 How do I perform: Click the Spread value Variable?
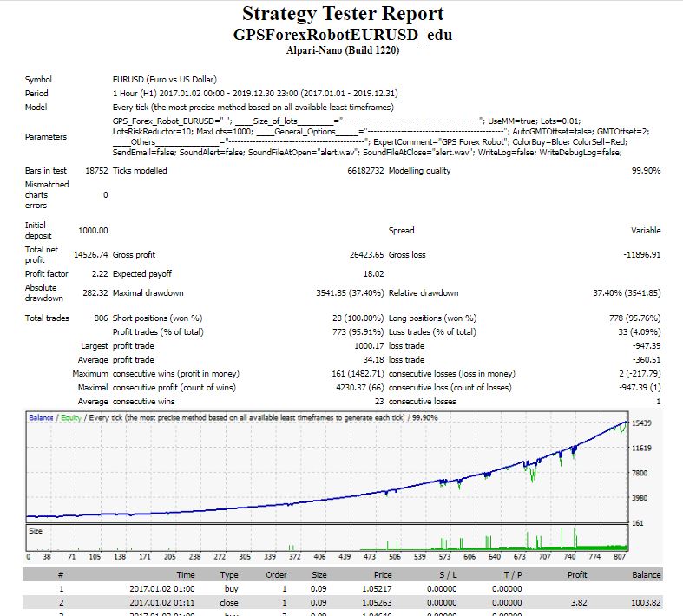coord(646,230)
